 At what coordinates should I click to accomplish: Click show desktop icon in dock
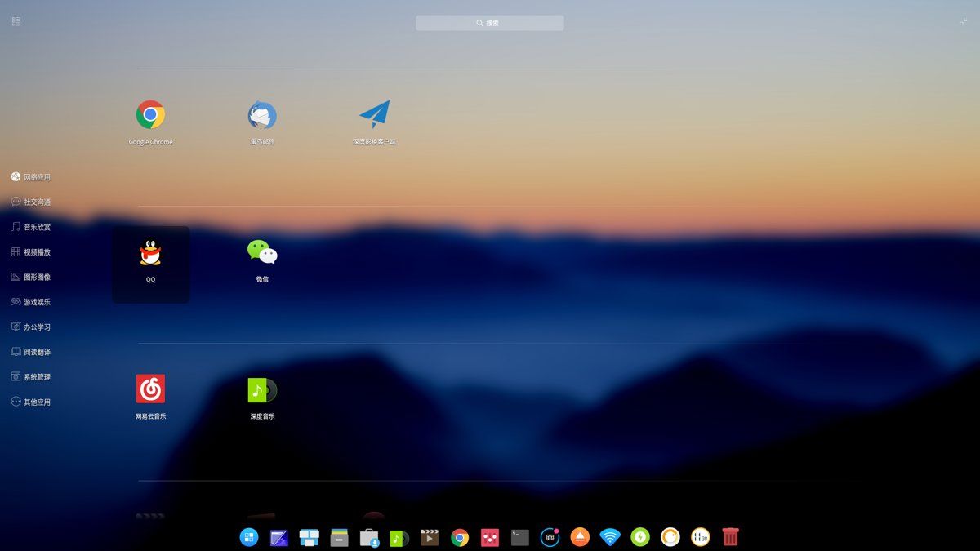279,537
